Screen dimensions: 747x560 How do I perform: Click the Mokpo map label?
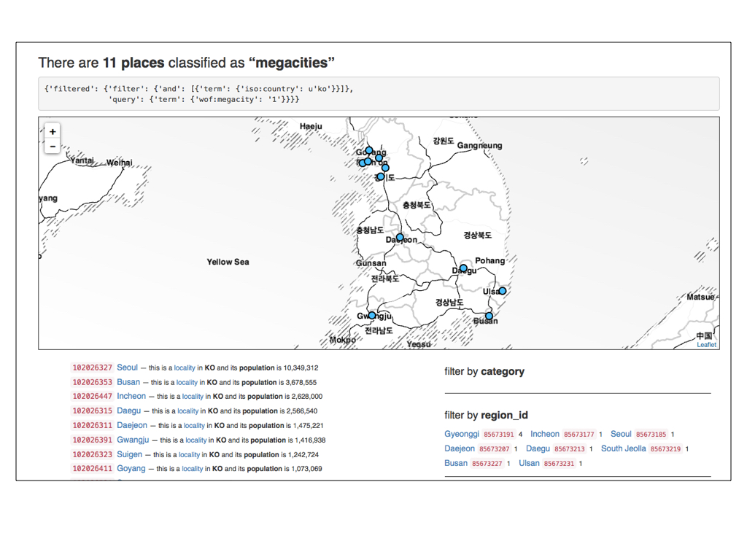point(343,340)
